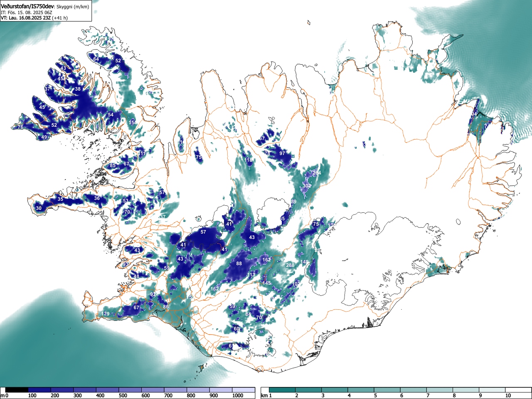Click visibility value 65 beside Hofsjökull glacier
The image size is (532, 399).
tap(282, 219)
